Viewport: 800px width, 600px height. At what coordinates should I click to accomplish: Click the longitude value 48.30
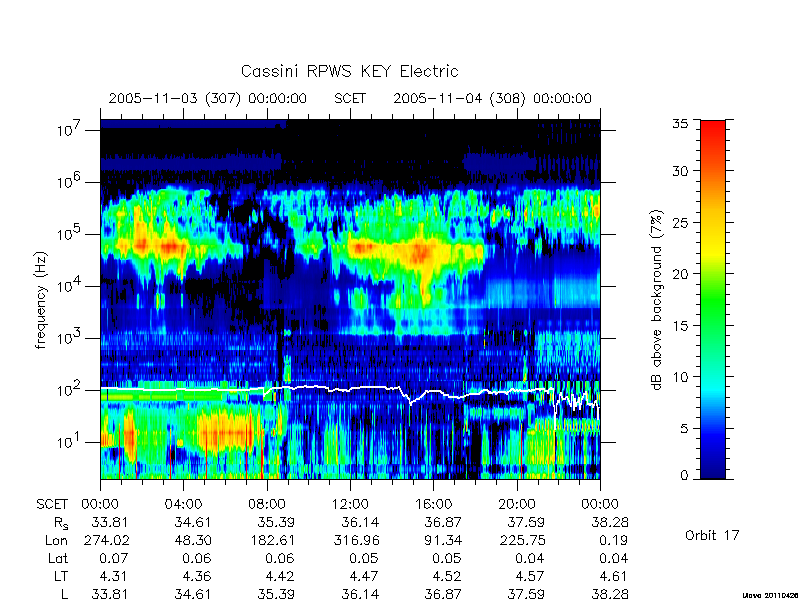click(x=193, y=540)
